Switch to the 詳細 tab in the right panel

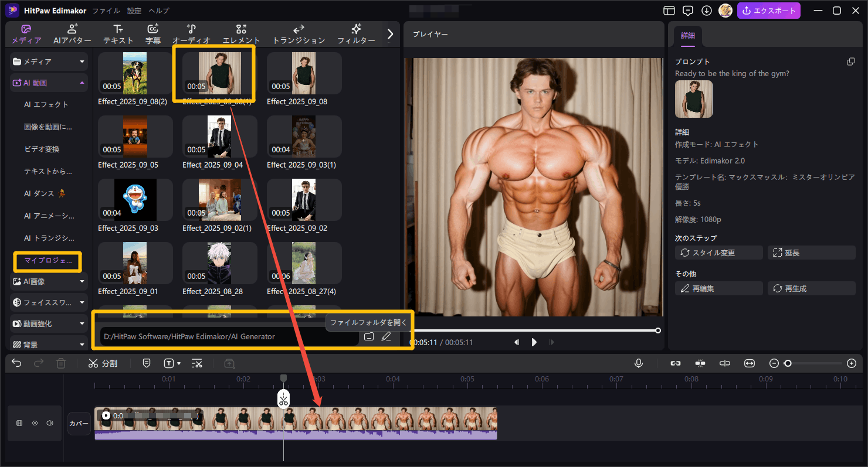tap(687, 36)
